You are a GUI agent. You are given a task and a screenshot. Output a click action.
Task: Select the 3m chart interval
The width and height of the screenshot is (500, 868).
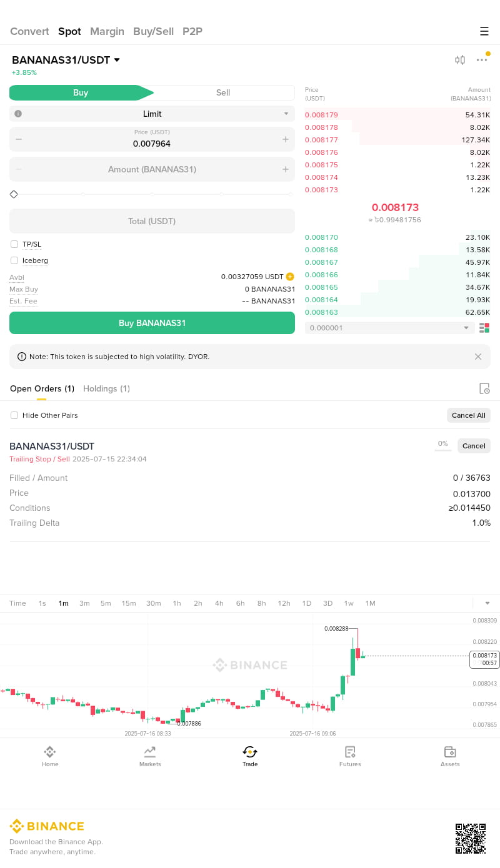(84, 603)
